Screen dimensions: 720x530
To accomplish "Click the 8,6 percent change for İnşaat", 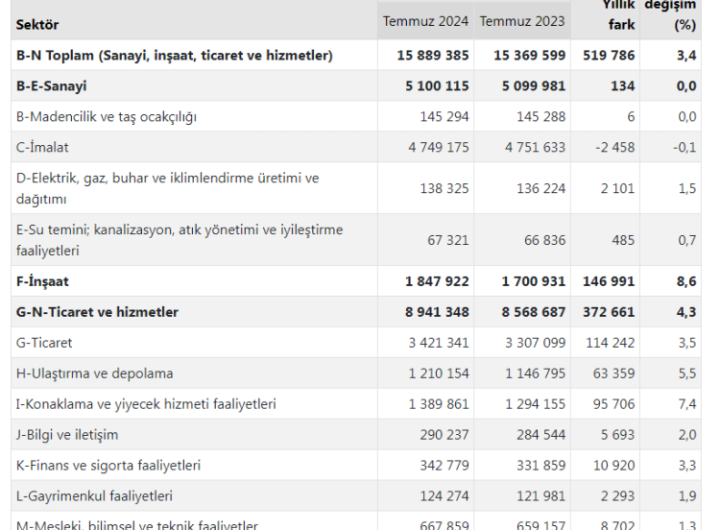I will 686,282.
